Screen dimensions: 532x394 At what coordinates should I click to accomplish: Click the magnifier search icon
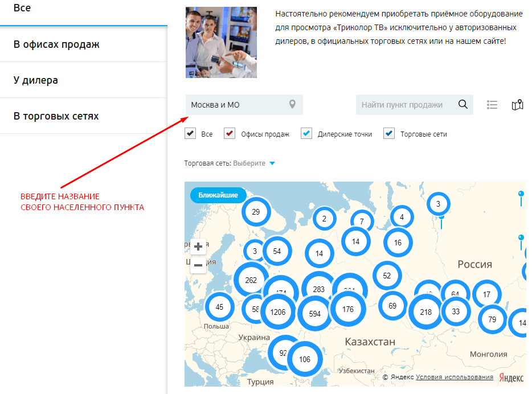pyautogui.click(x=463, y=105)
